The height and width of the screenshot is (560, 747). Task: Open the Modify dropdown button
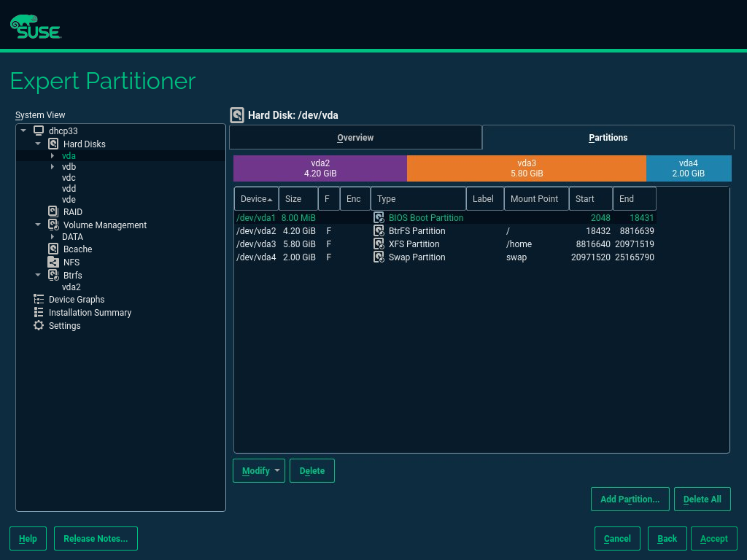click(258, 470)
